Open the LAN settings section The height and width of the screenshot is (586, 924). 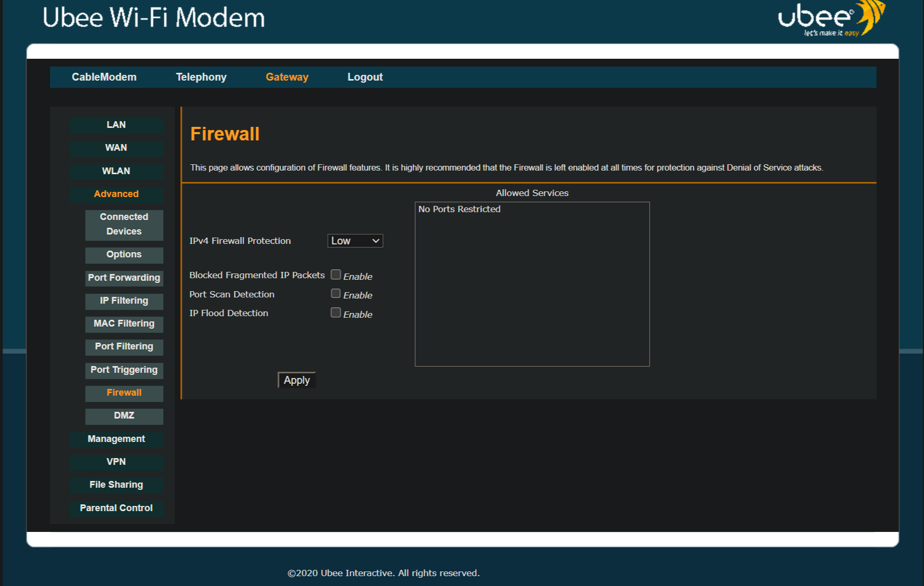click(116, 125)
